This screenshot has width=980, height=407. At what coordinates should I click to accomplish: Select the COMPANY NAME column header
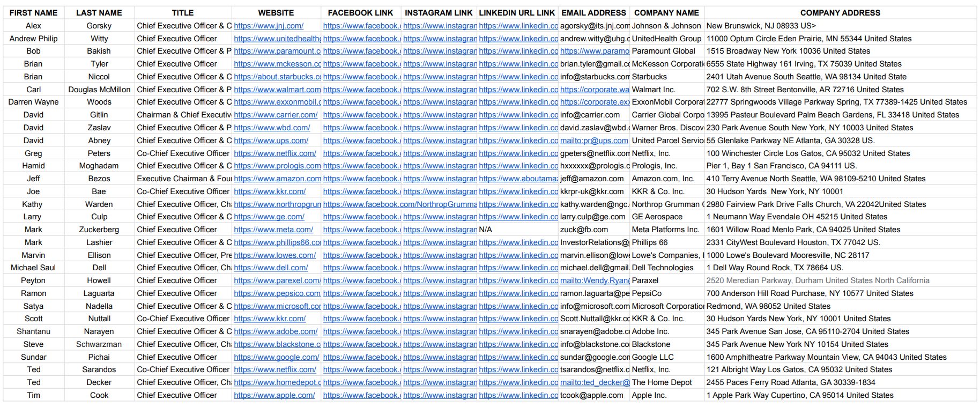[x=667, y=13]
